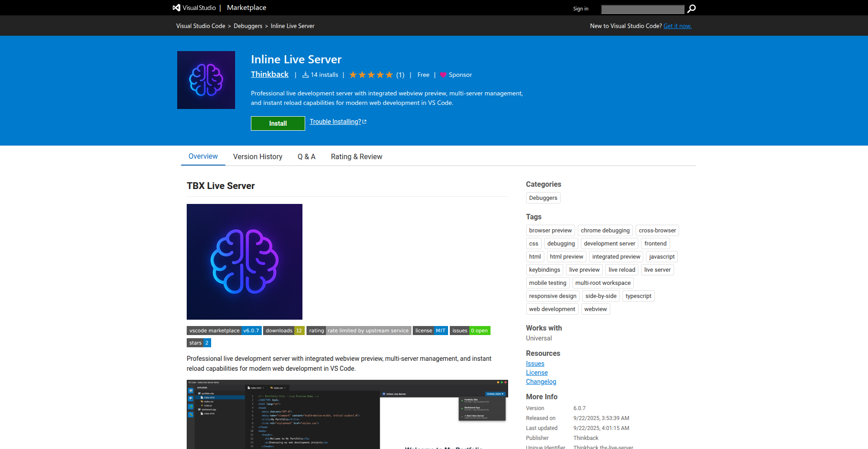Click the Released on date 9/22/2025, 3:53:39 AM
Viewport: 868px width, 449px height.
point(601,418)
